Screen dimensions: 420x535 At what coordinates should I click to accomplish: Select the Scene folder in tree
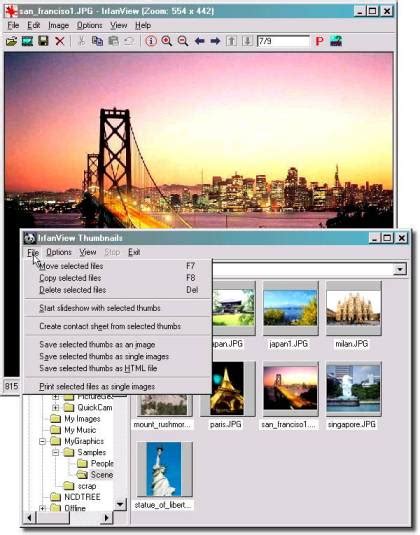[102, 475]
